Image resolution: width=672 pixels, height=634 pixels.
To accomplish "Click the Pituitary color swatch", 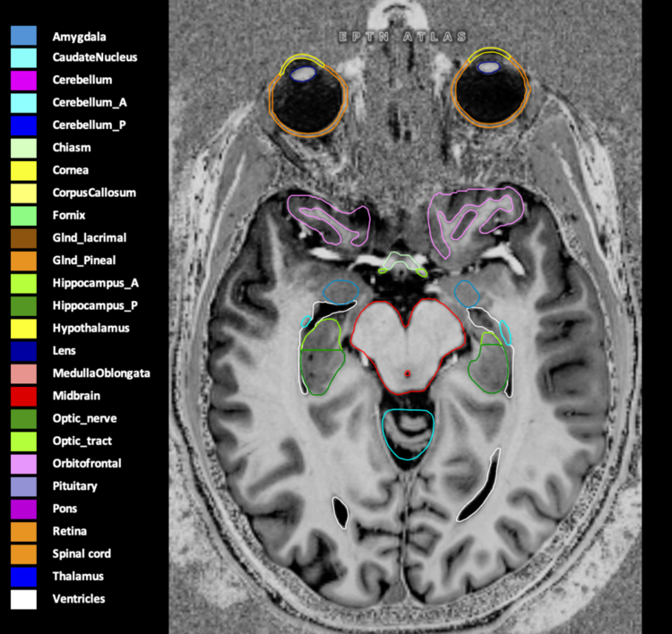I will 23,486.
